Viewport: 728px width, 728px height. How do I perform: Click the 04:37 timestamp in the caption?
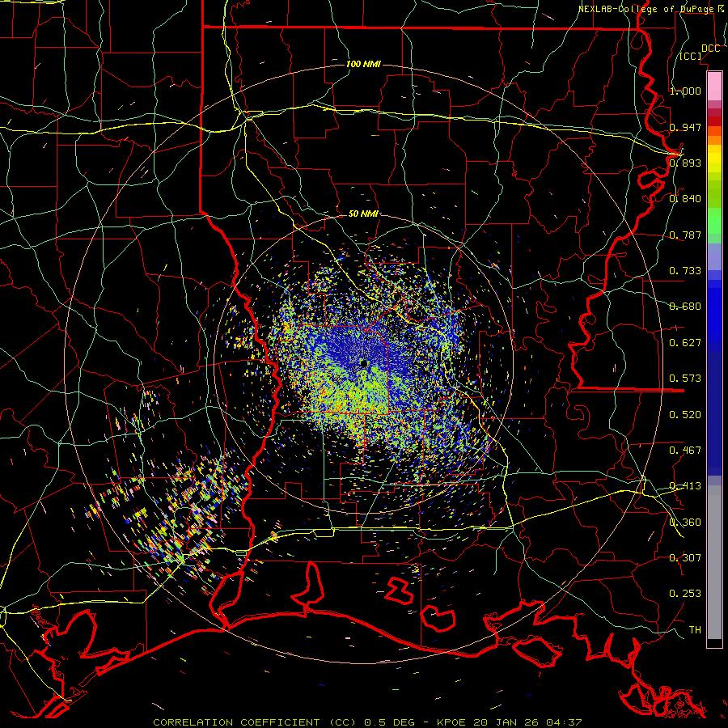point(565,722)
